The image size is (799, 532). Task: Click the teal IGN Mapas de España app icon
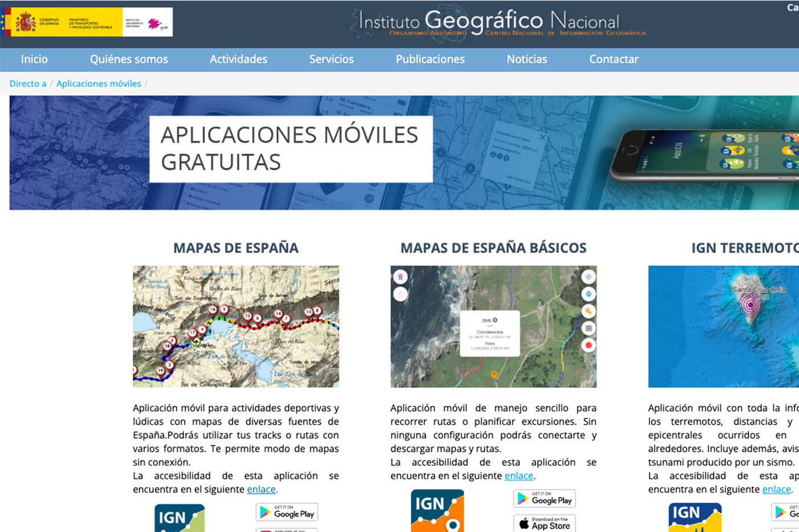pyautogui.click(x=179, y=518)
